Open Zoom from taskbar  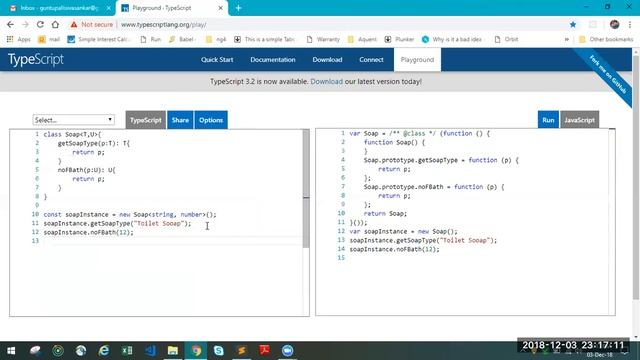(x=288, y=351)
